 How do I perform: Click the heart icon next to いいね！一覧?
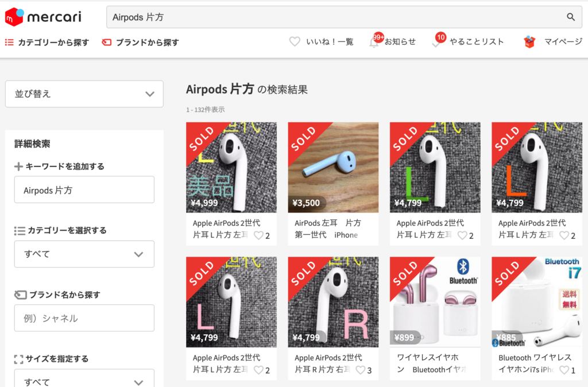click(x=295, y=41)
